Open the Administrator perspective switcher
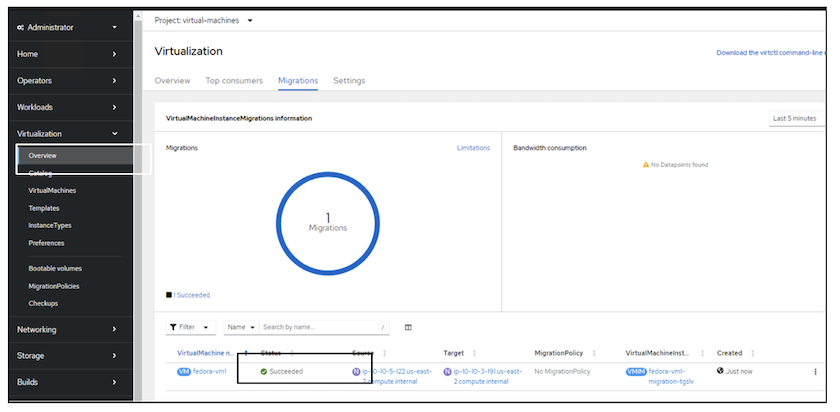The image size is (840, 412). 67,27
